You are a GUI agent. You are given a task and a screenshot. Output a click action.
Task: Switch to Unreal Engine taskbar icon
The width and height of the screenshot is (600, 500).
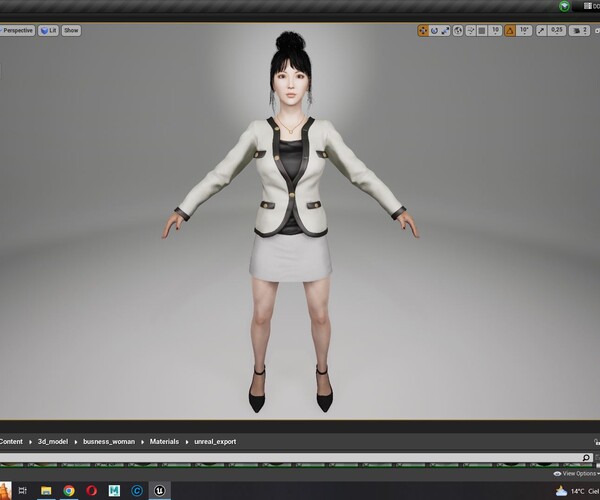pos(160,490)
